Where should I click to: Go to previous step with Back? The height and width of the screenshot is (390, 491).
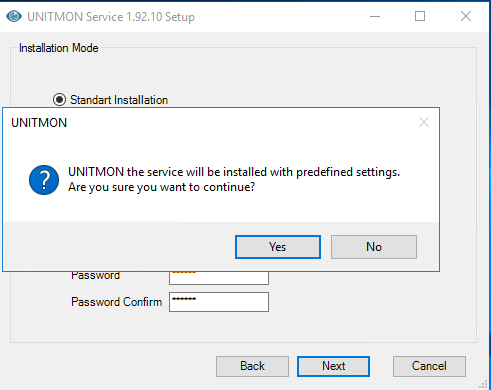(x=252, y=366)
